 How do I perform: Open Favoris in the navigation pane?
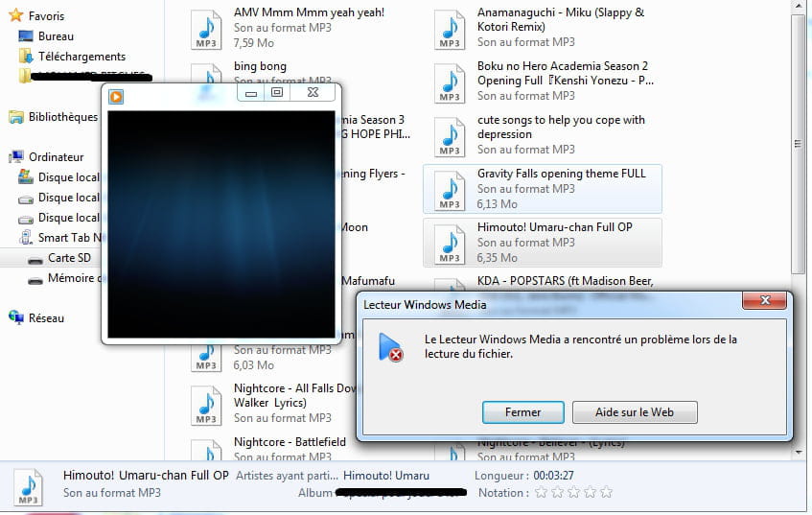click(46, 16)
